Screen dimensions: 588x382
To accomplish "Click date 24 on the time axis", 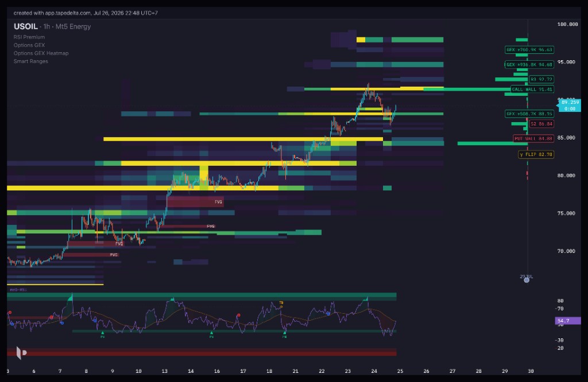I will tap(374, 371).
